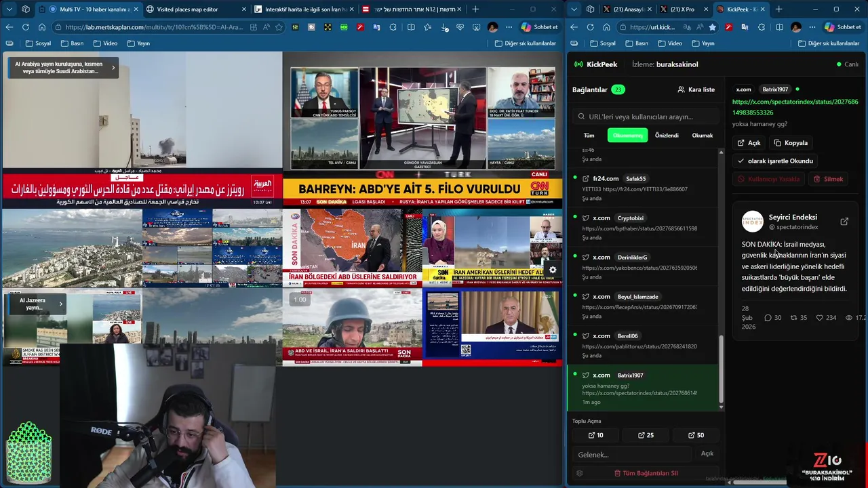Select the Tüm filter
This screenshot has width=868, height=488.
589,136
